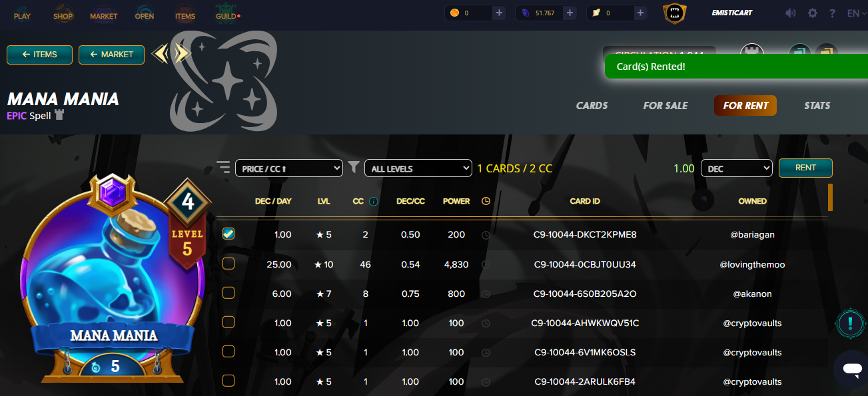Go to the next card with the right chevron
The width and height of the screenshot is (868, 396).
(x=183, y=53)
